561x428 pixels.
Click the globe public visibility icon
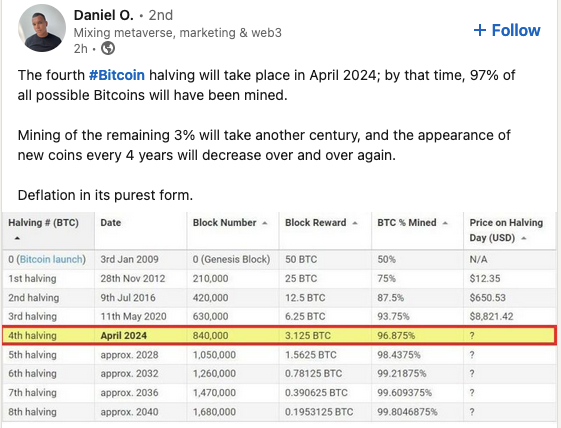click(x=108, y=48)
